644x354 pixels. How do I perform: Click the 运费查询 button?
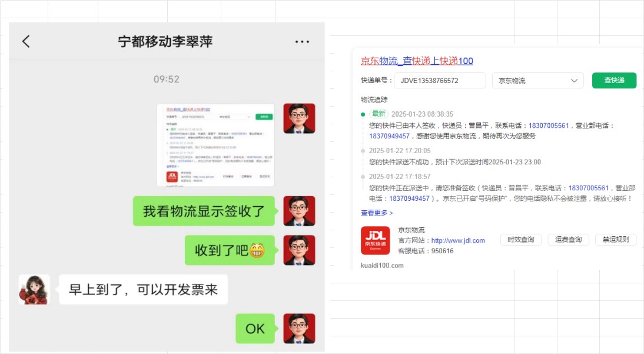(x=569, y=240)
